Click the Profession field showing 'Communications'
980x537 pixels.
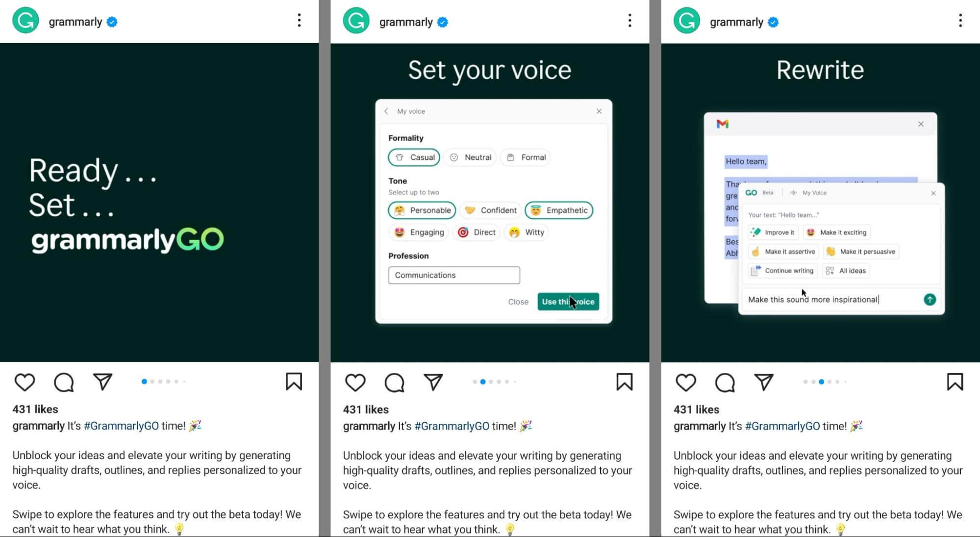[x=454, y=275]
